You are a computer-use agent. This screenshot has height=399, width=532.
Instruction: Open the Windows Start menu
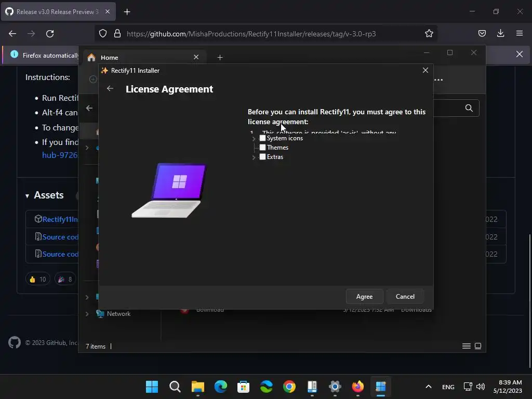152,387
